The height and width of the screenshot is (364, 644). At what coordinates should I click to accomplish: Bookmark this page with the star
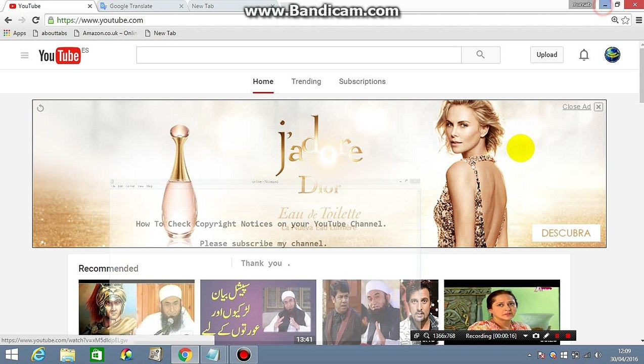pyautogui.click(x=625, y=20)
